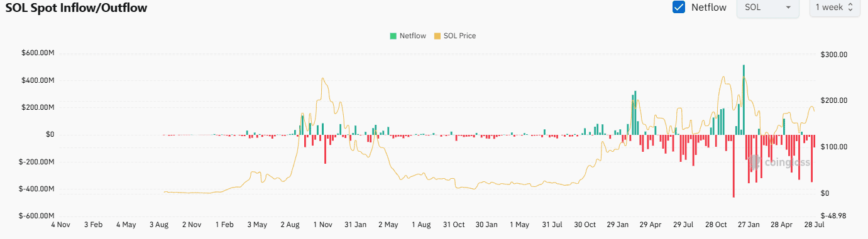Image resolution: width=868 pixels, height=239 pixels.
Task: Click the 1 Feb date label
Action: 224,225
